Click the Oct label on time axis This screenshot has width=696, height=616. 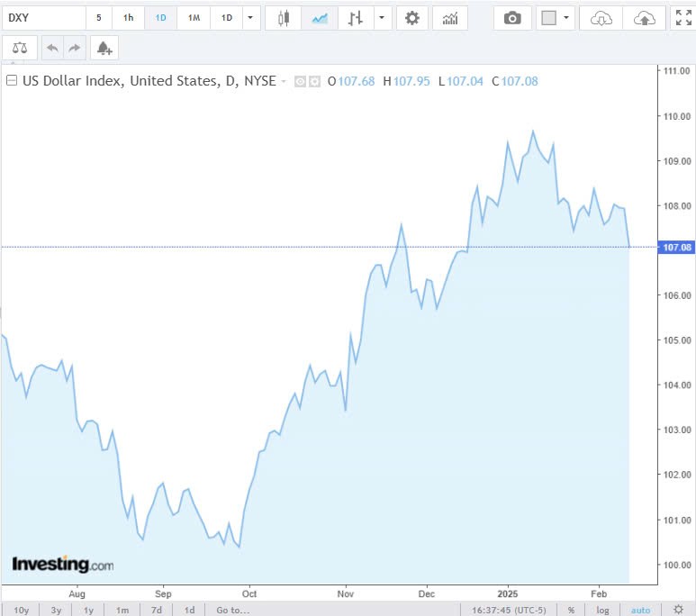249,593
